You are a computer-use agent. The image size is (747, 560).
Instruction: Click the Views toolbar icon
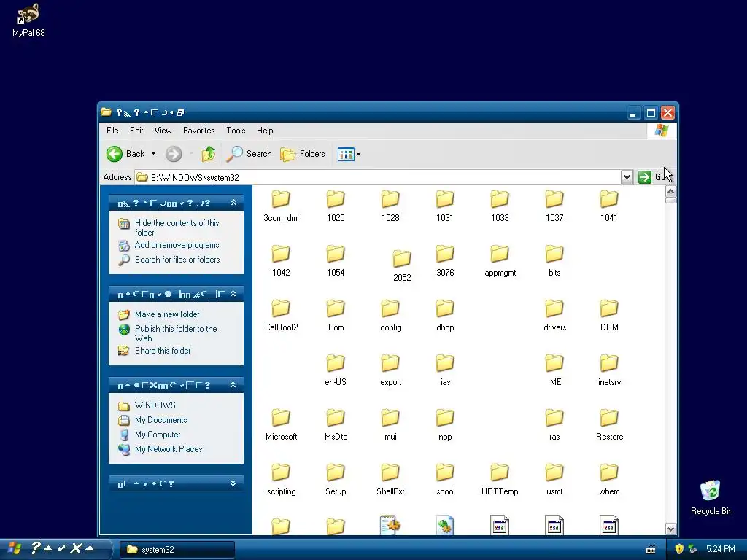coord(345,154)
